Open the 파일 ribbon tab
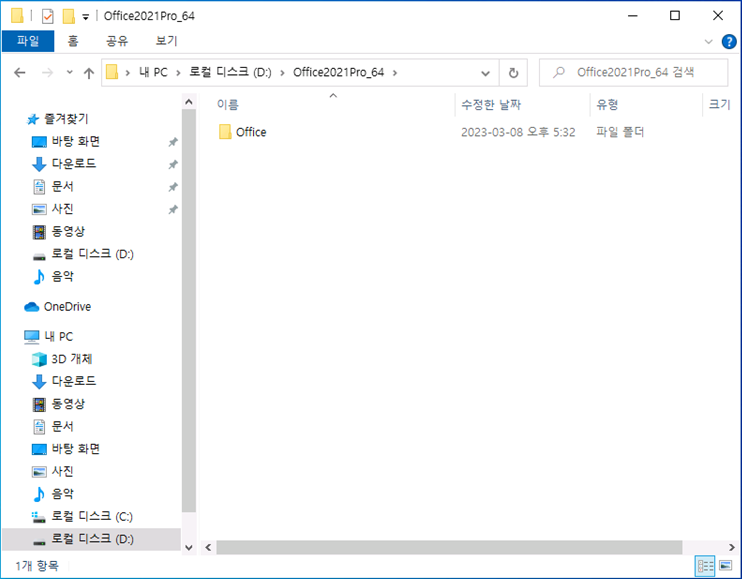Image resolution: width=742 pixels, height=579 pixels. coord(28,41)
